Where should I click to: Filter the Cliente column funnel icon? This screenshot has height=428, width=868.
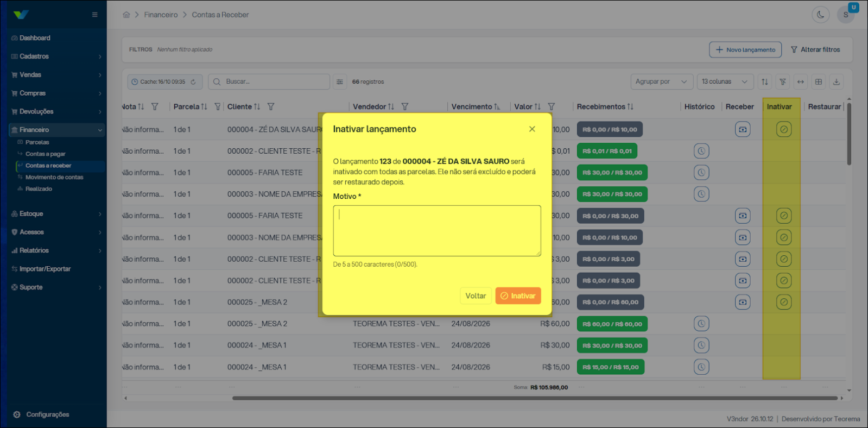click(271, 107)
